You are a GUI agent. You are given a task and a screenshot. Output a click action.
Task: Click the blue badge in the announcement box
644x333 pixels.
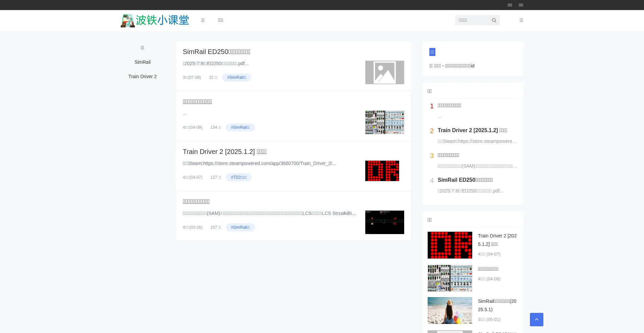pos(432,52)
